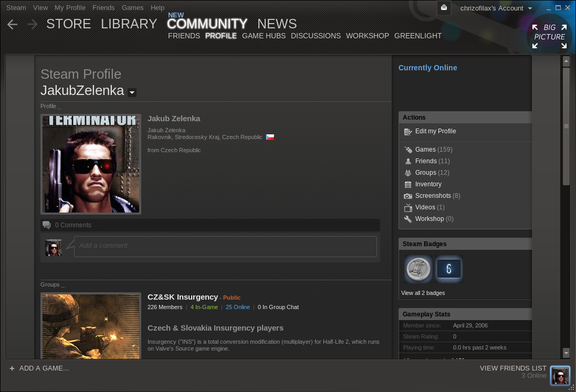Click the small avatar beside comment box
This screenshot has width=576, height=392.
coord(54,247)
